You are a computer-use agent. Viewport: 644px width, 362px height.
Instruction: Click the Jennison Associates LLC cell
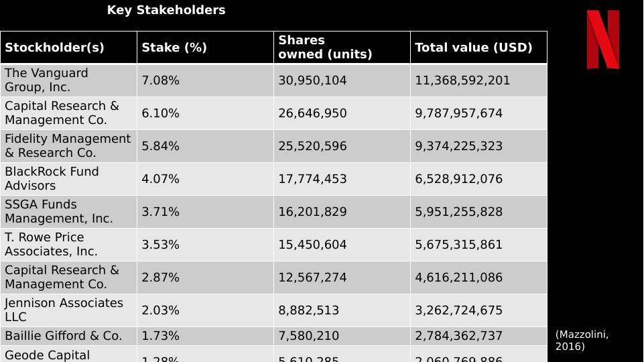64,310
